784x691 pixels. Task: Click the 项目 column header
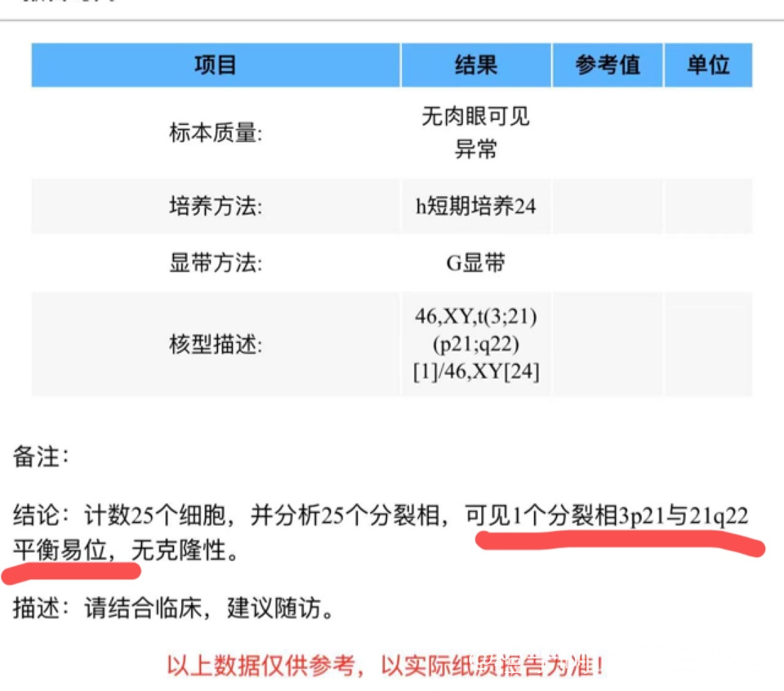click(x=216, y=65)
